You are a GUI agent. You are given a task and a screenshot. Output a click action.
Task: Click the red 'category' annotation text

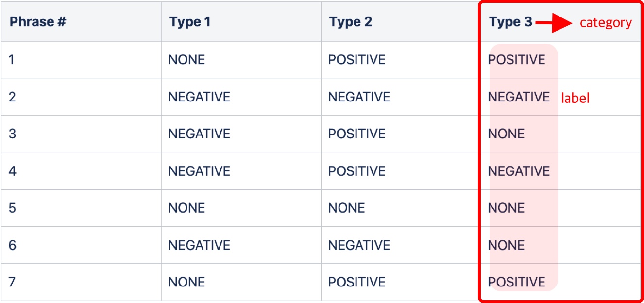click(606, 23)
